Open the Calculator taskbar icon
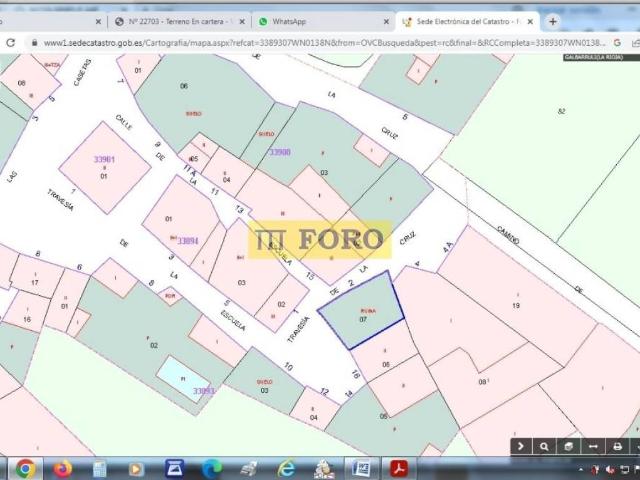This screenshot has height=480, width=640. 99,469
